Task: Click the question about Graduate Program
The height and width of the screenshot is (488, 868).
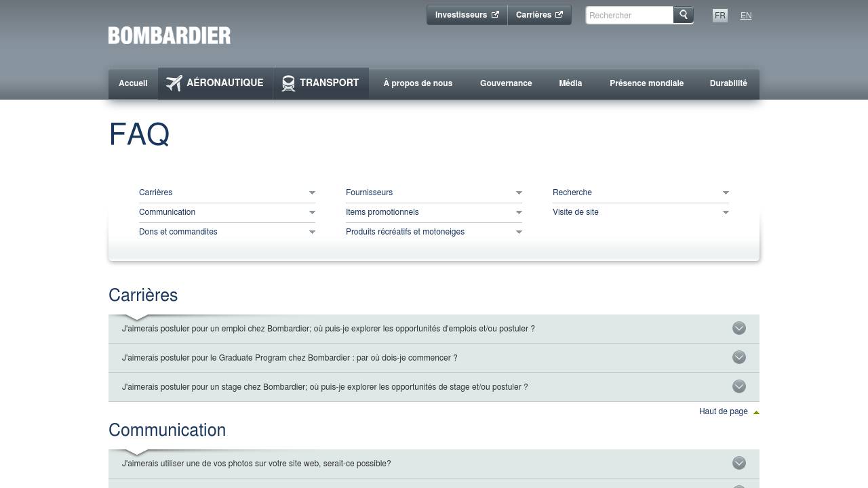Action: pyautogui.click(x=290, y=358)
